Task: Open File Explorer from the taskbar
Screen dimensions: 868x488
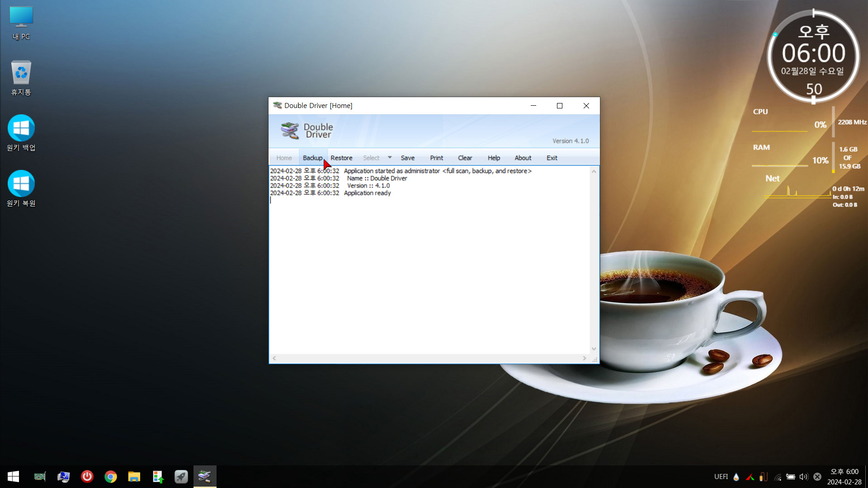Action: click(x=134, y=476)
